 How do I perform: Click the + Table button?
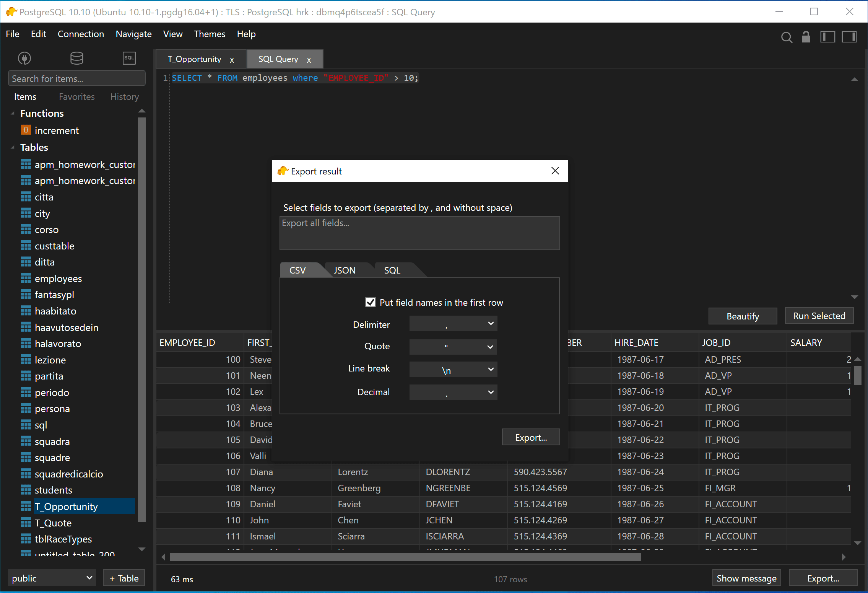[x=124, y=578]
